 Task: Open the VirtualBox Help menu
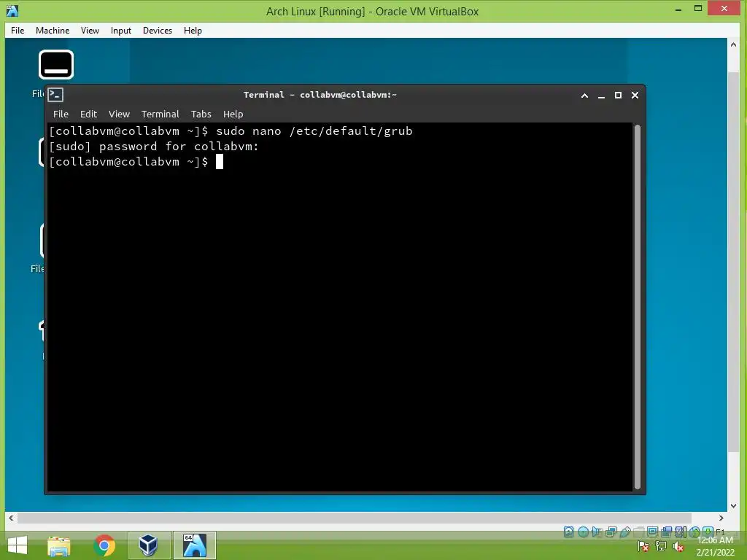(193, 31)
